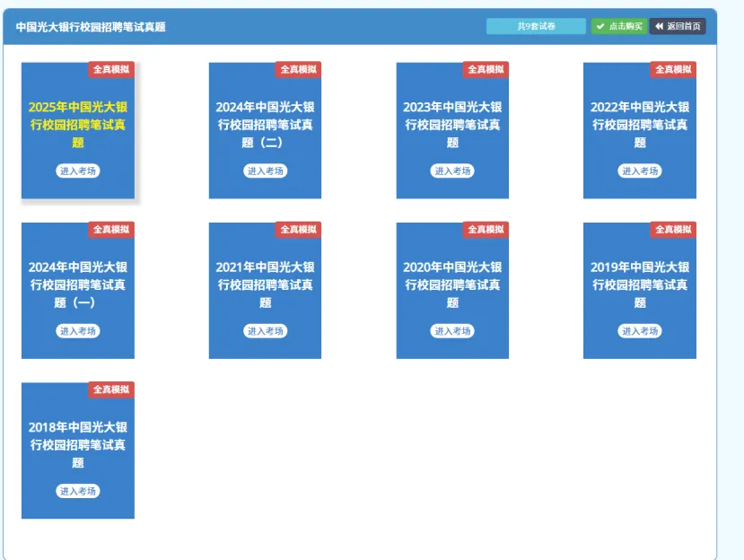Enter exam for 2025年中国光大银行 paper

[x=78, y=171]
